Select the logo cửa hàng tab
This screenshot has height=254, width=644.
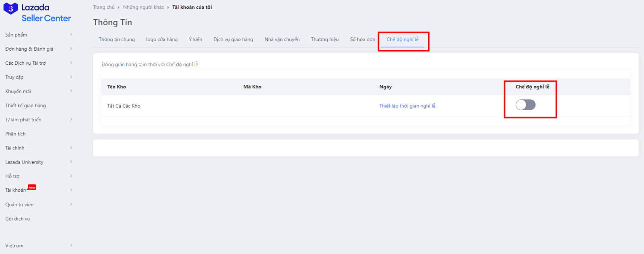[162, 39]
